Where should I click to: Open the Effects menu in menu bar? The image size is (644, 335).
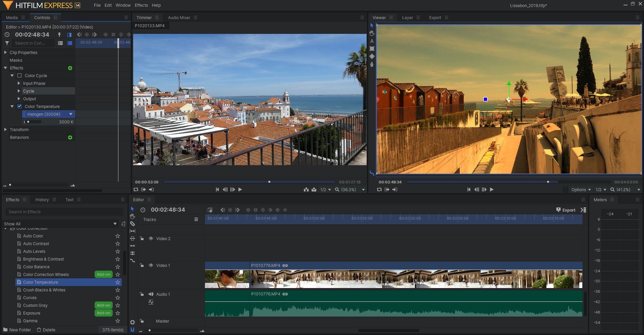(141, 5)
